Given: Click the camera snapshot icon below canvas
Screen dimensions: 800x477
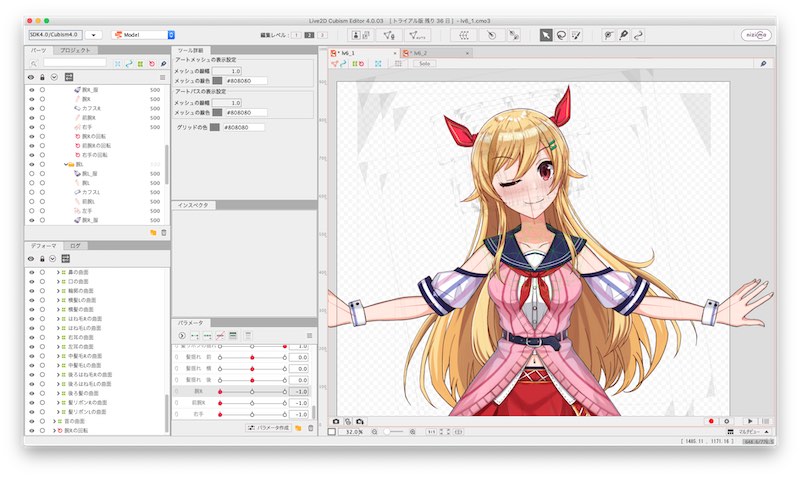Looking at the screenshot, I should [336, 421].
